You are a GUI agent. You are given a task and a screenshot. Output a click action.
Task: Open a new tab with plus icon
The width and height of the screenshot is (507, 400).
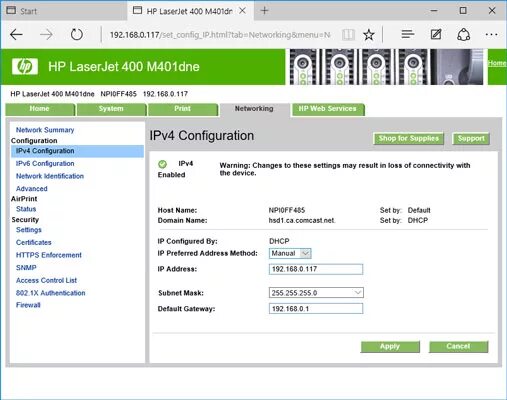click(264, 11)
